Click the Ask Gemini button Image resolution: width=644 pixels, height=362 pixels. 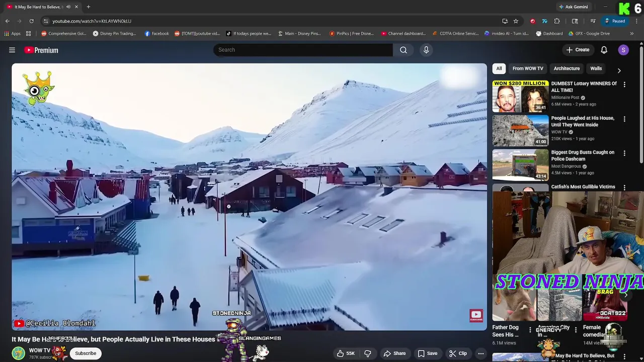573,7
